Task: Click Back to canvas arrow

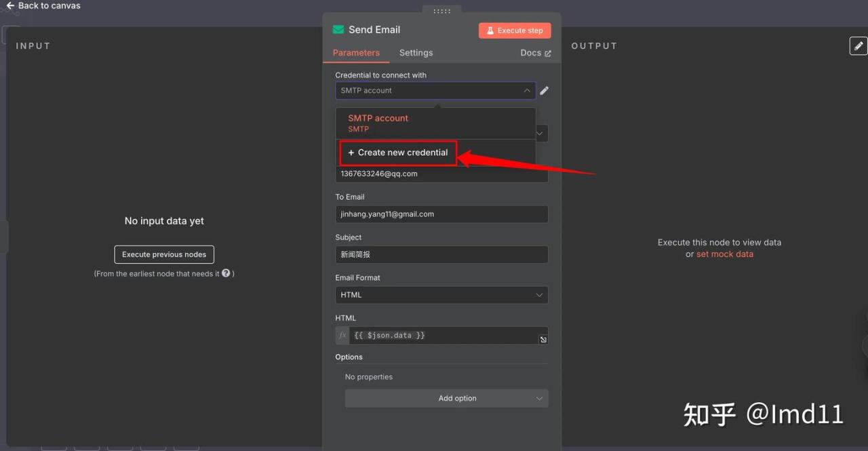Action: pyautogui.click(x=10, y=5)
